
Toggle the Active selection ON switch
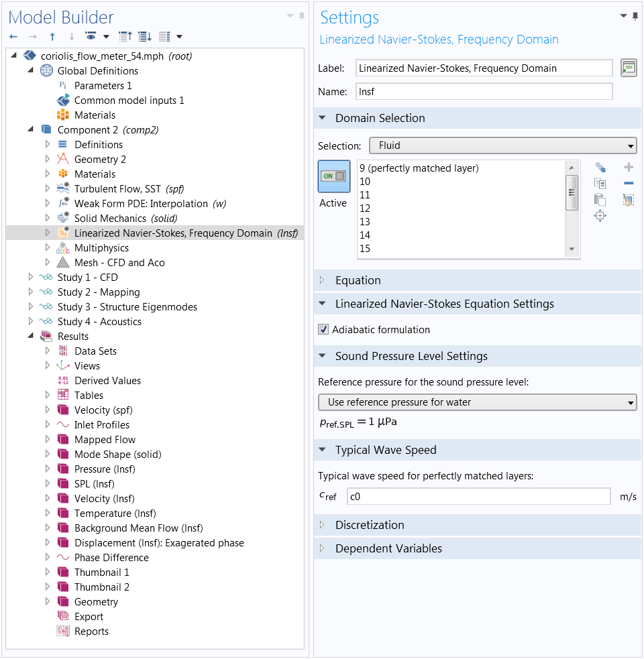pyautogui.click(x=333, y=177)
